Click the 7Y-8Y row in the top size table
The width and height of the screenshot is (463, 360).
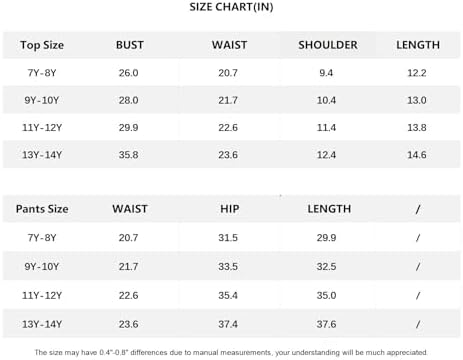coord(231,73)
